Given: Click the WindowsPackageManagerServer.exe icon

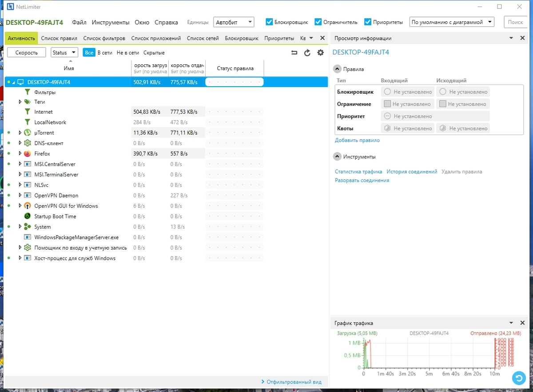Looking at the screenshot, I should pyautogui.click(x=28, y=238).
